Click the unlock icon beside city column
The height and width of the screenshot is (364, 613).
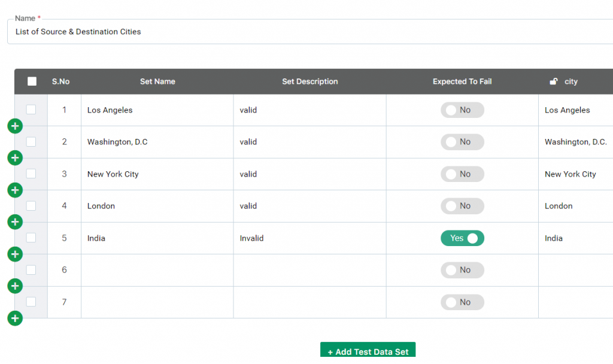click(554, 81)
